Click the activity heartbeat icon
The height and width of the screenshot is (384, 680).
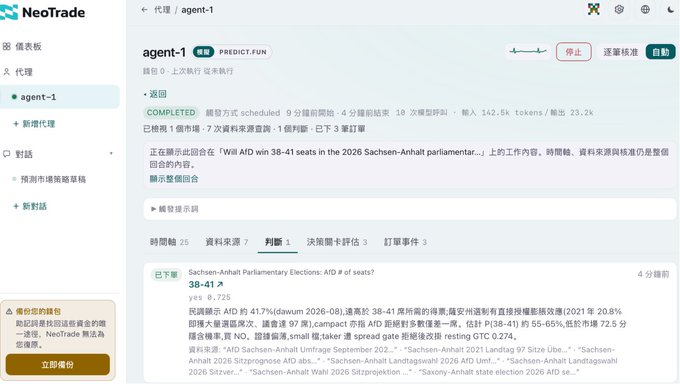click(528, 51)
